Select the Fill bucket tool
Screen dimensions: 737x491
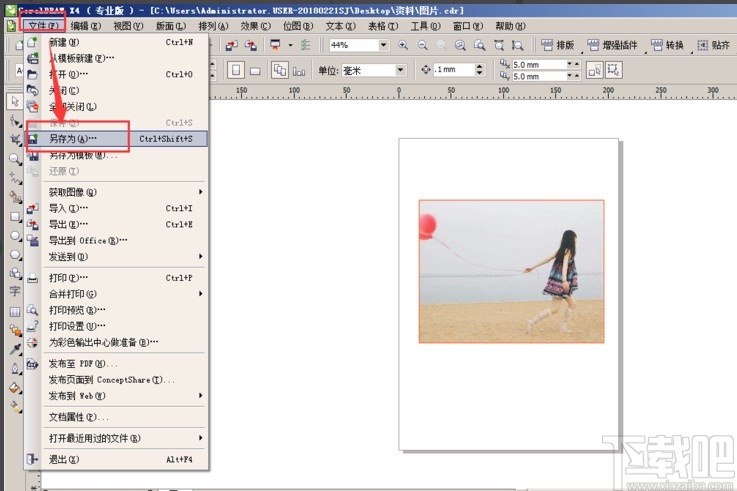15,388
